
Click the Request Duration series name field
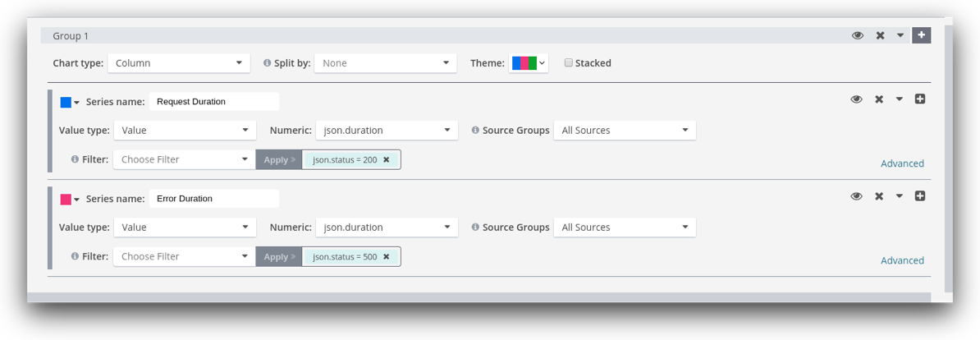[213, 102]
